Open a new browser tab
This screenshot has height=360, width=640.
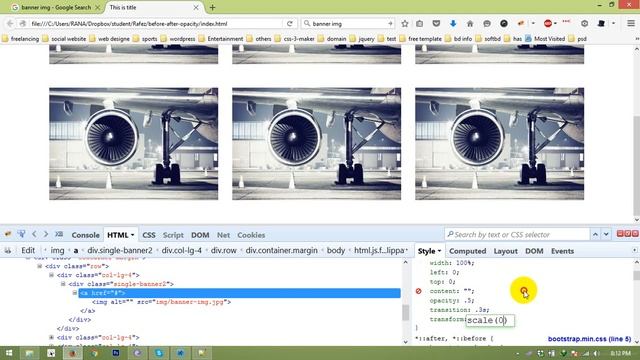(212, 7)
